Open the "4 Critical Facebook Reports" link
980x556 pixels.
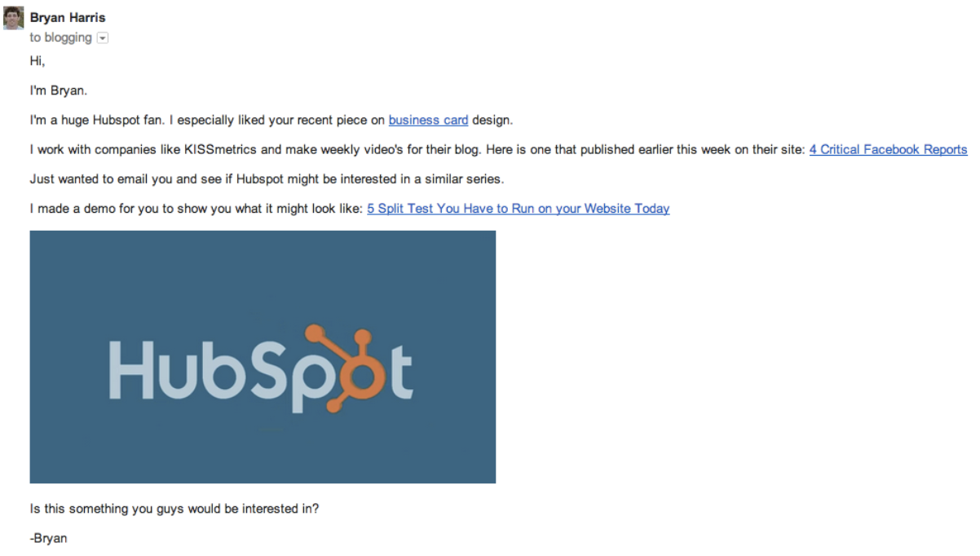[888, 149]
